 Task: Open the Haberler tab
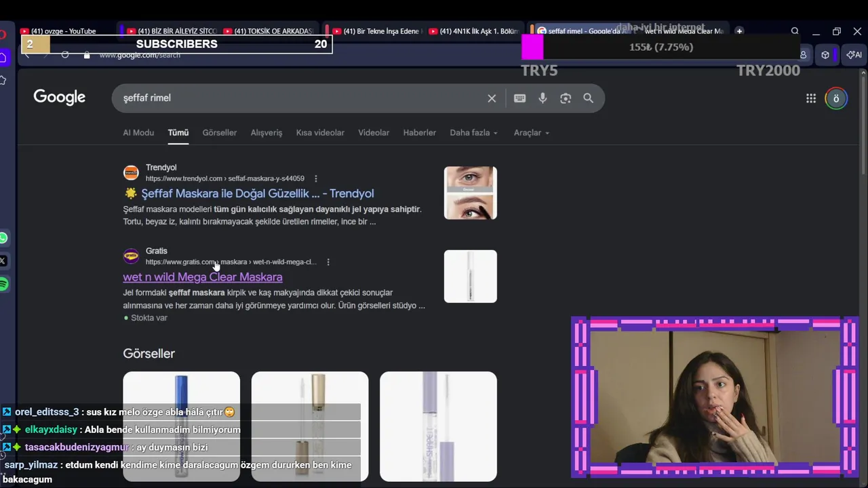420,133
